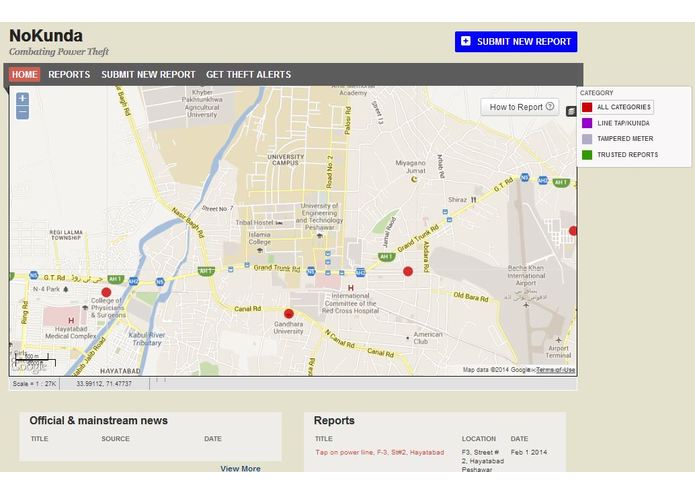Image resolution: width=695 pixels, height=494 pixels.
Task: Click the purple LINE TAP/KUNDA swatch
Action: [587, 123]
